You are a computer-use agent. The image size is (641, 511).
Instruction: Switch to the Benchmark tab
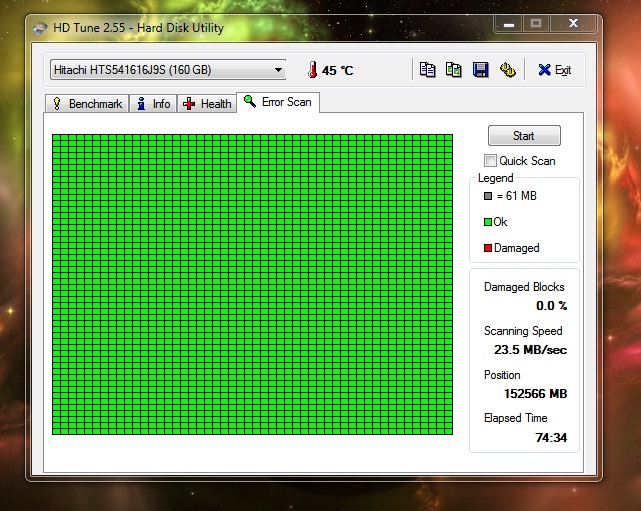(87, 103)
